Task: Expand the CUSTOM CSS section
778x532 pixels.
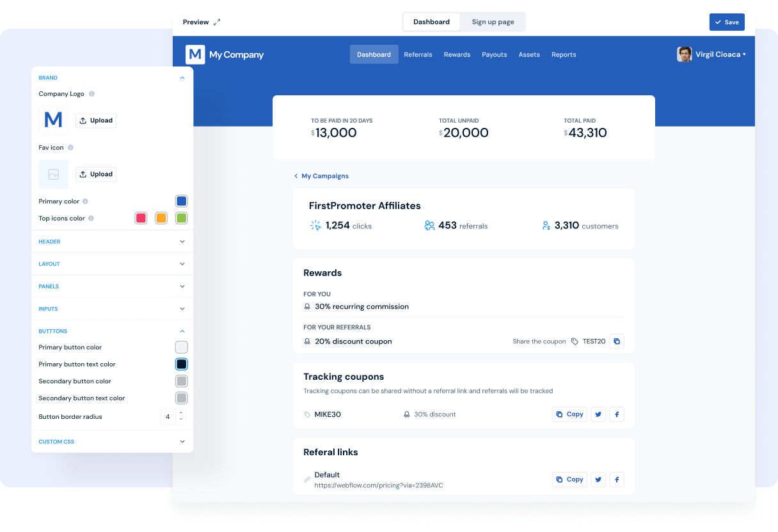Action: 182,442
